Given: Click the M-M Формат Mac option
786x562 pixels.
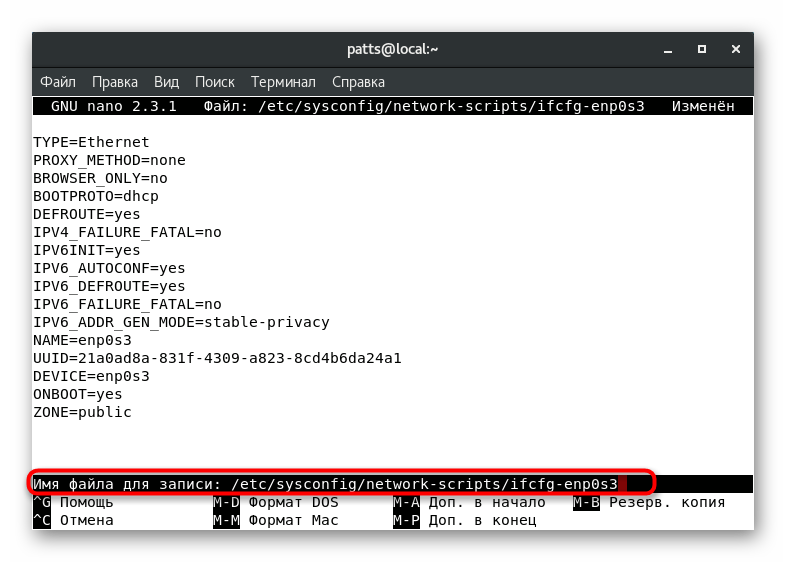Looking at the screenshot, I should [x=276, y=520].
